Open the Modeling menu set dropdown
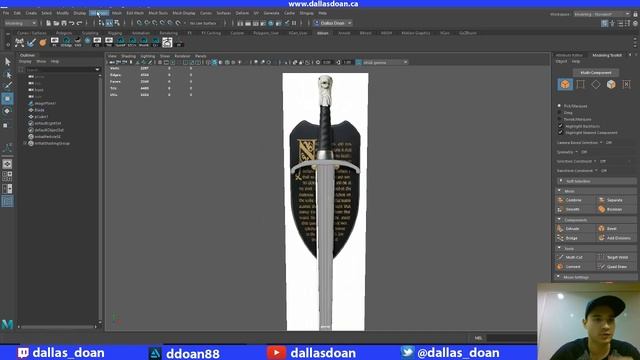The image size is (640, 360). pos(20,23)
